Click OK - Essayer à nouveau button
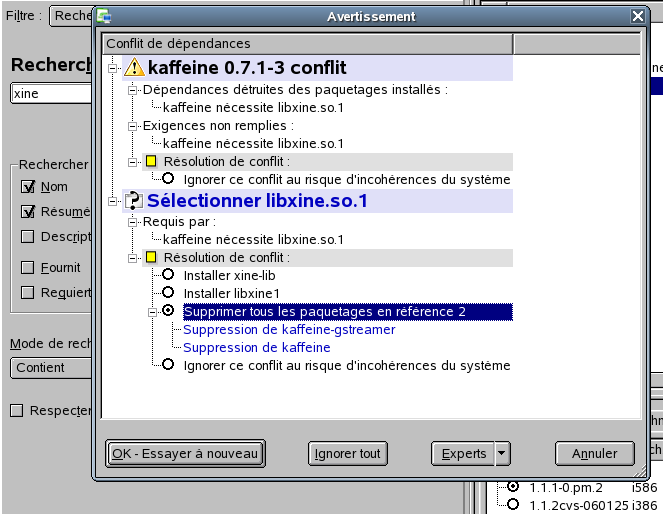The image size is (663, 514). tap(186, 454)
